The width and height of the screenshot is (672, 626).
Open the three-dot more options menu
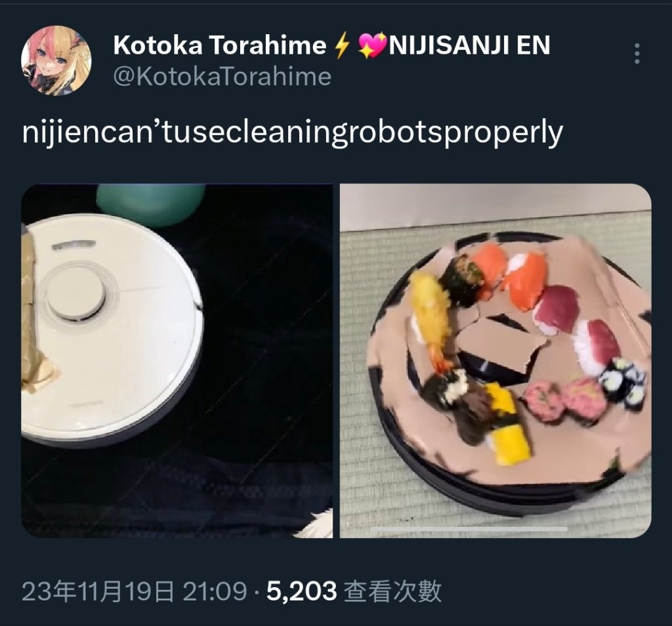pos(637,54)
